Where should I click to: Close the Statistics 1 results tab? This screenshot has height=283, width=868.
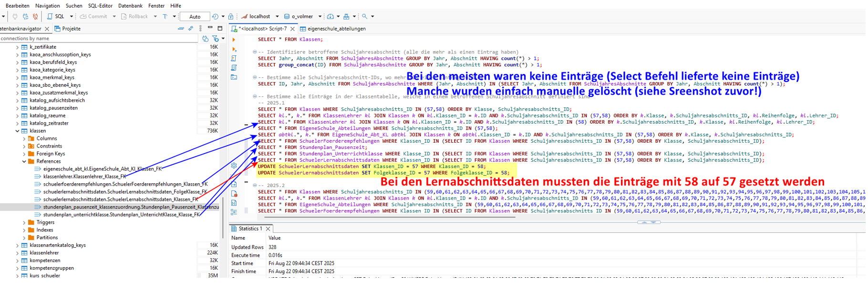pos(268,229)
